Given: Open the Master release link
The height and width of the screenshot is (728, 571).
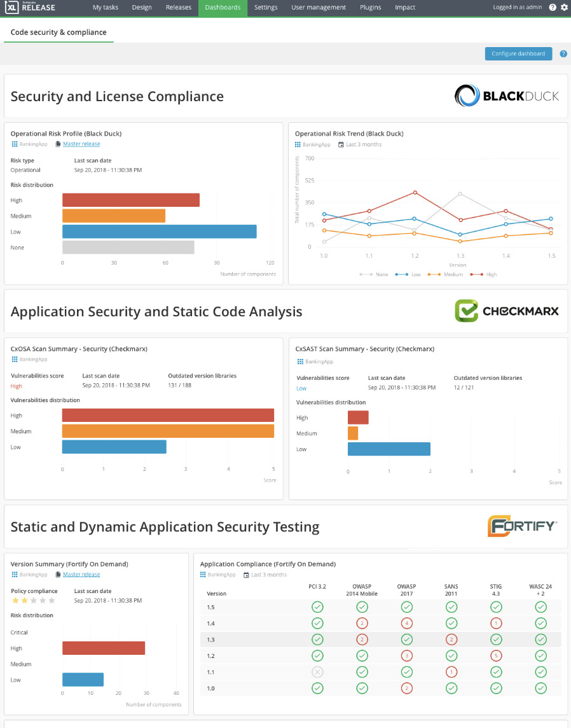Looking at the screenshot, I should point(81,144).
